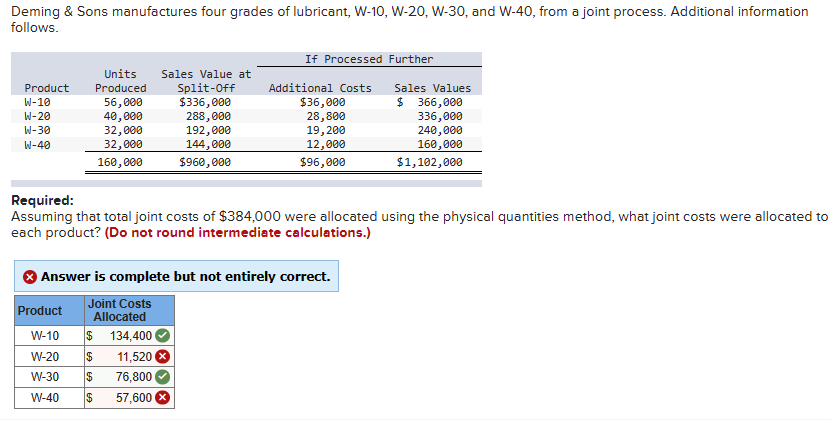This screenshot has width=831, height=422.
Task: Click the $960,000 total split-off value
Action: click(205, 162)
